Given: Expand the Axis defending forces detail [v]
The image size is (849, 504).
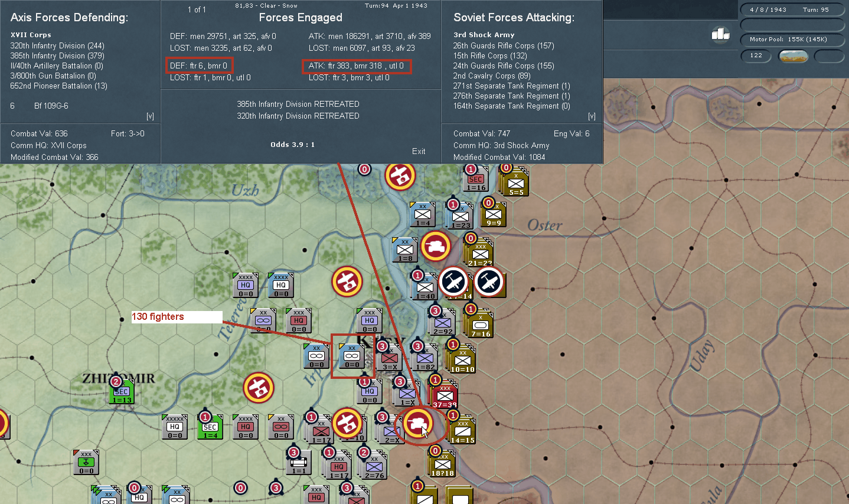Looking at the screenshot, I should pos(150,116).
